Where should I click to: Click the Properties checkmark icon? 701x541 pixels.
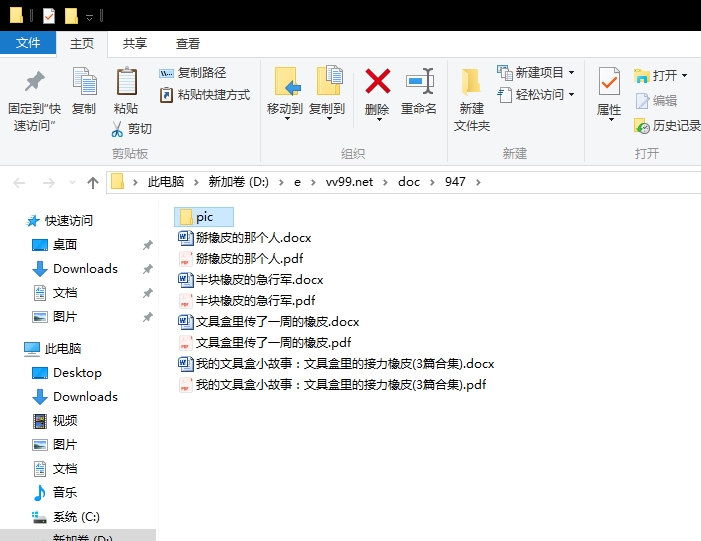tap(609, 81)
